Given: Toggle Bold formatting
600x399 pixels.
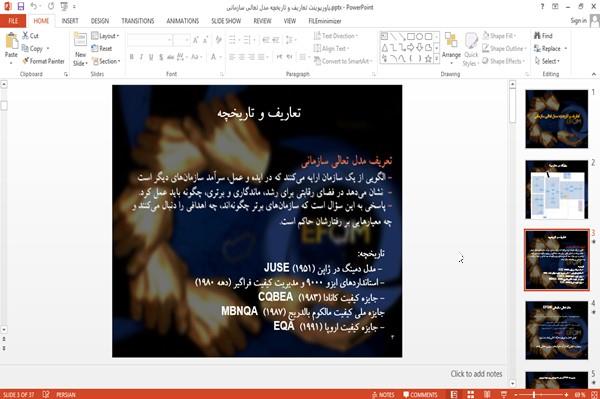Looking at the screenshot, I should [132, 57].
